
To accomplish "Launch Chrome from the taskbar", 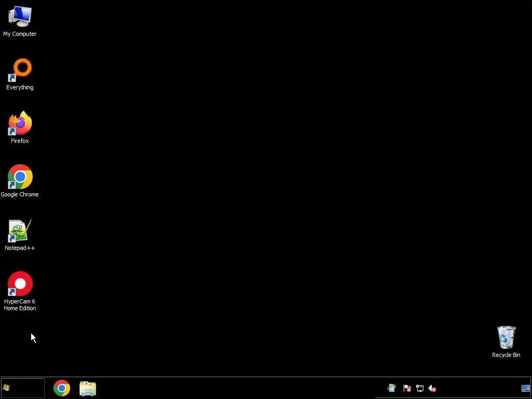I will (x=62, y=388).
